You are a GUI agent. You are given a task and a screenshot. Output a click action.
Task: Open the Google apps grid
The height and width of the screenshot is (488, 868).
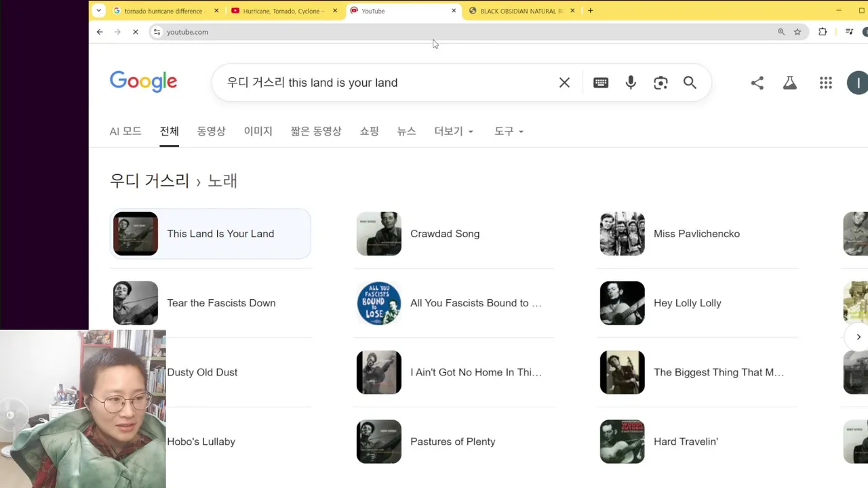pos(825,83)
